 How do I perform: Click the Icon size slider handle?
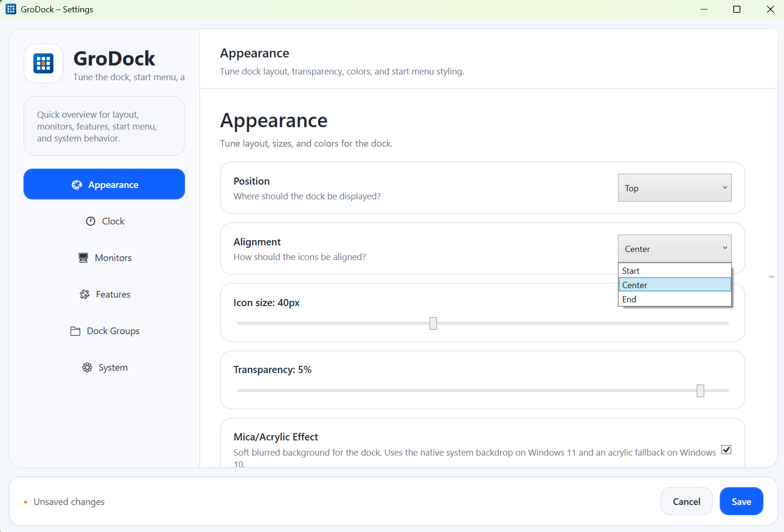click(x=433, y=323)
